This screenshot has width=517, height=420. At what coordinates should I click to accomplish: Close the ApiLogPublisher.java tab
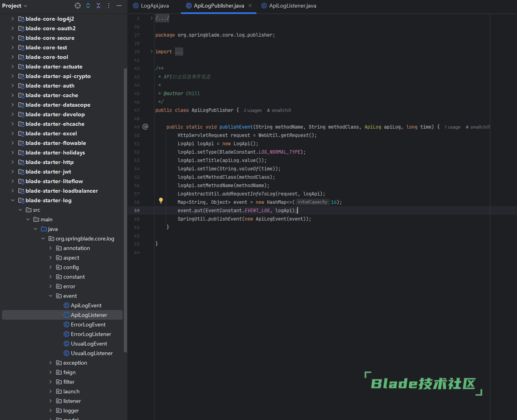pos(250,6)
